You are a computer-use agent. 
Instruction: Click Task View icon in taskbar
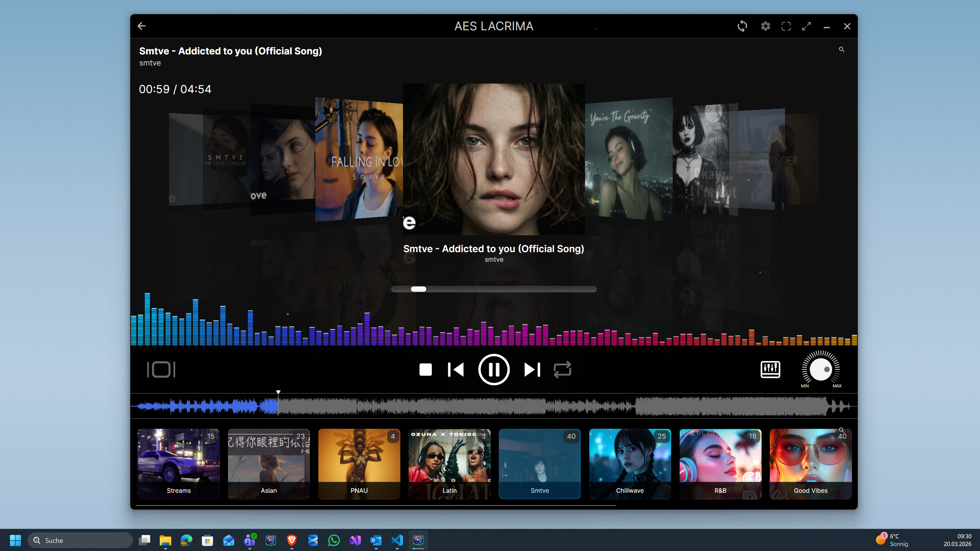click(144, 540)
